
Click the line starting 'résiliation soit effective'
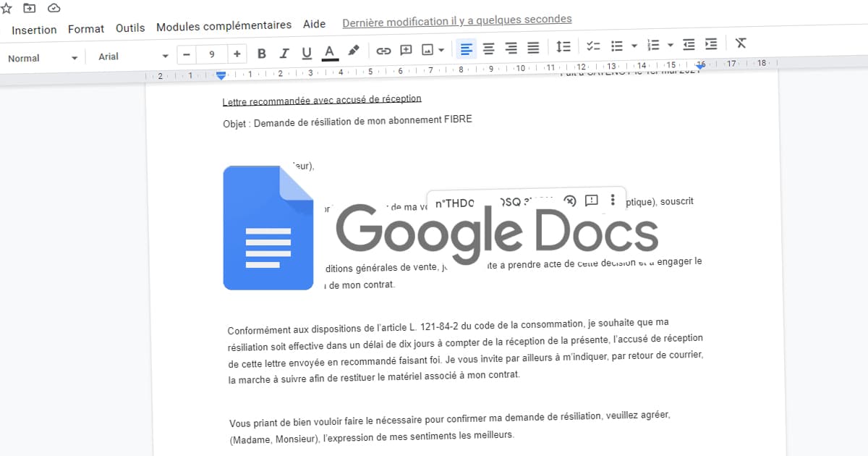point(465,342)
